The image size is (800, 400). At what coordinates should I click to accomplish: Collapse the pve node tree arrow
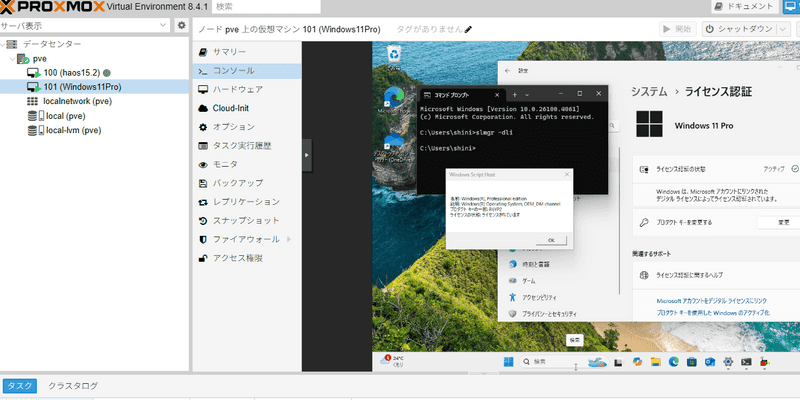(12, 59)
